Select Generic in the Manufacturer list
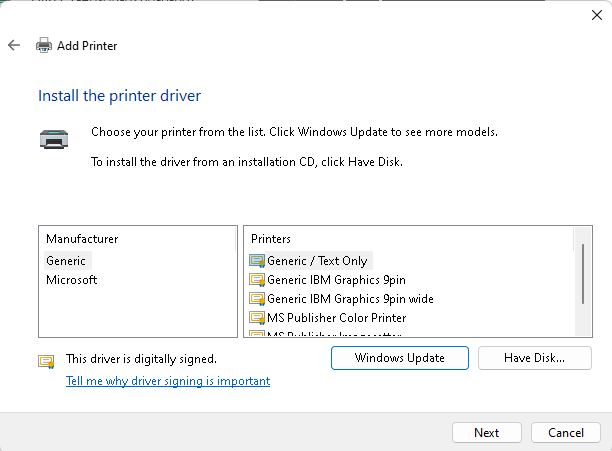The height and width of the screenshot is (451, 612). [x=66, y=261]
